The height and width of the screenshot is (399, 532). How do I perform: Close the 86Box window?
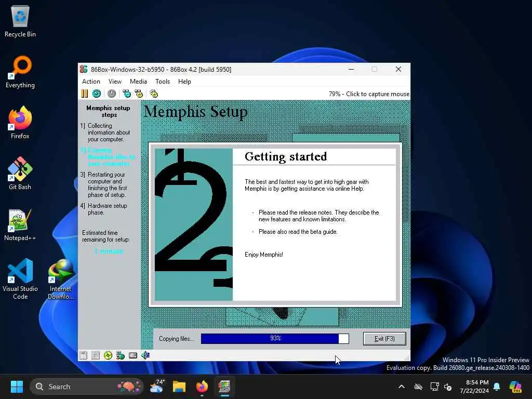398,69
